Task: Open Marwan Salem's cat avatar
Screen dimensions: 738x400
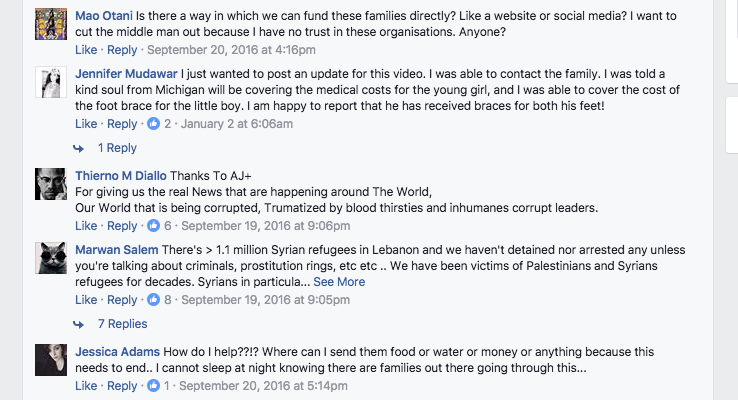Action: (x=51, y=258)
